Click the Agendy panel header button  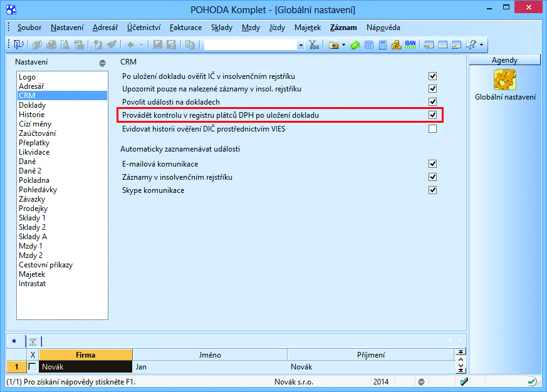[504, 60]
